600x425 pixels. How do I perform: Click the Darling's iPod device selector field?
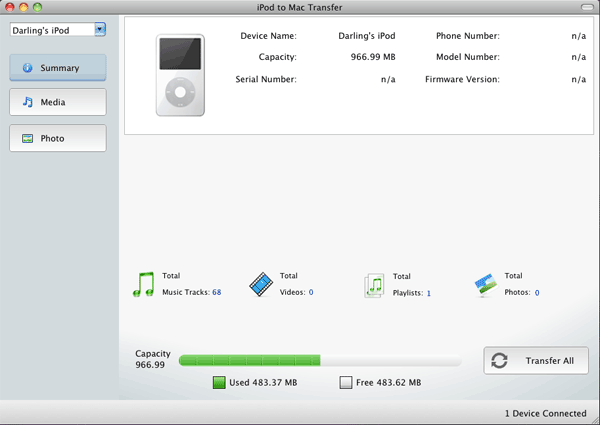(58, 30)
